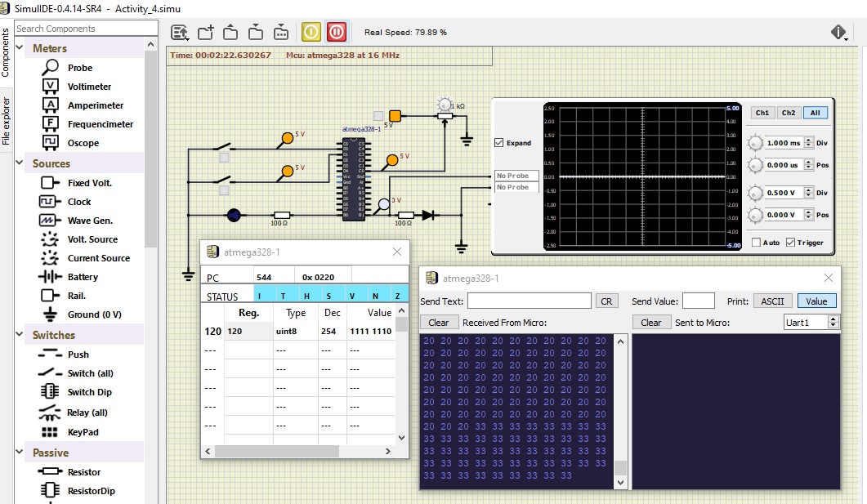The image size is (867, 504).
Task: Clear the Received From Micro log
Action: (x=439, y=322)
